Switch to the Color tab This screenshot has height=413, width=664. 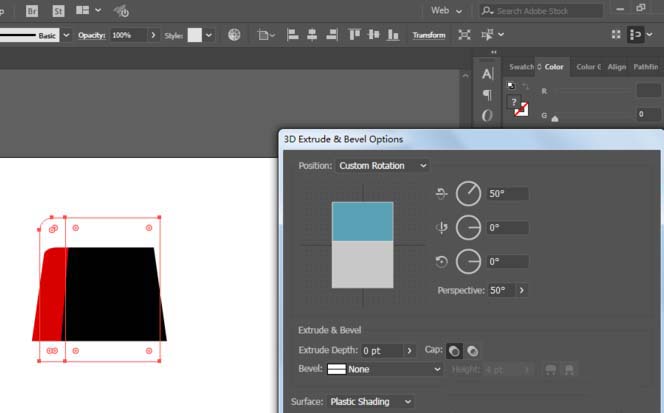tap(554, 67)
